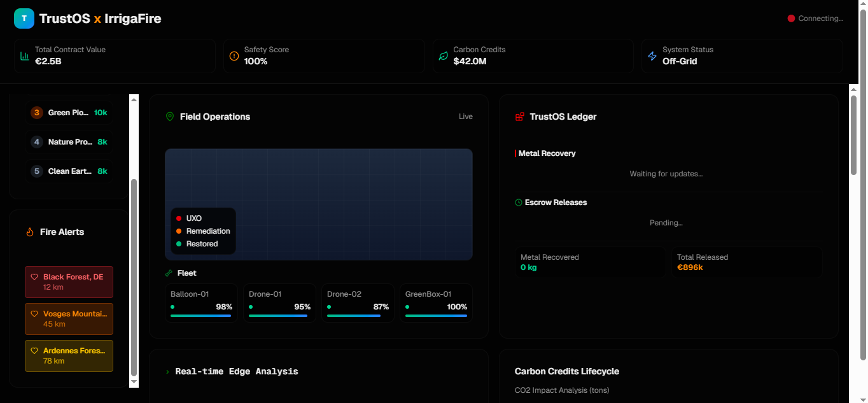Click the Real-time Edge Analysis chevron
The height and width of the screenshot is (403, 868).
click(x=167, y=372)
